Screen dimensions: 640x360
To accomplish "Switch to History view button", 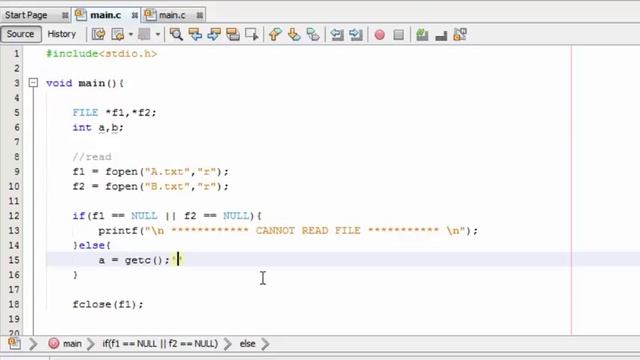I will [x=62, y=34].
